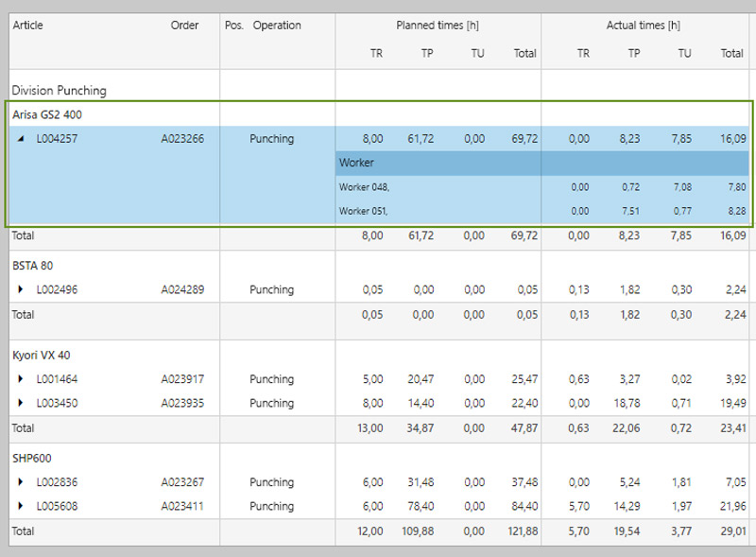
Task: Sort by the Order column header
Action: (184, 26)
